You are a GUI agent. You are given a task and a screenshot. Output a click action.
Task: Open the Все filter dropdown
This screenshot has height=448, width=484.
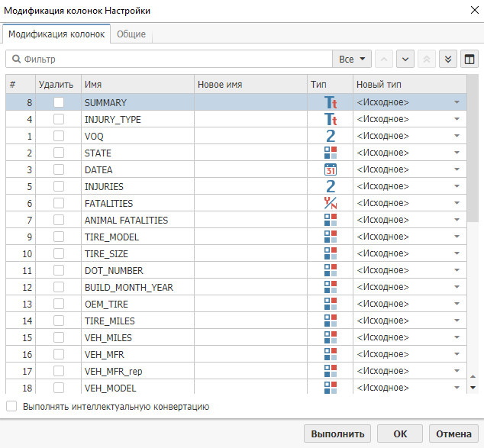tap(352, 59)
